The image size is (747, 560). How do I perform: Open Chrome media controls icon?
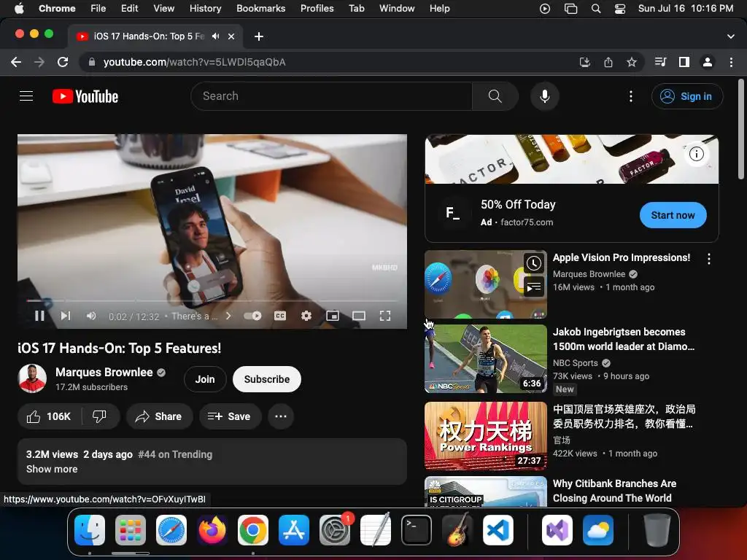tap(660, 62)
